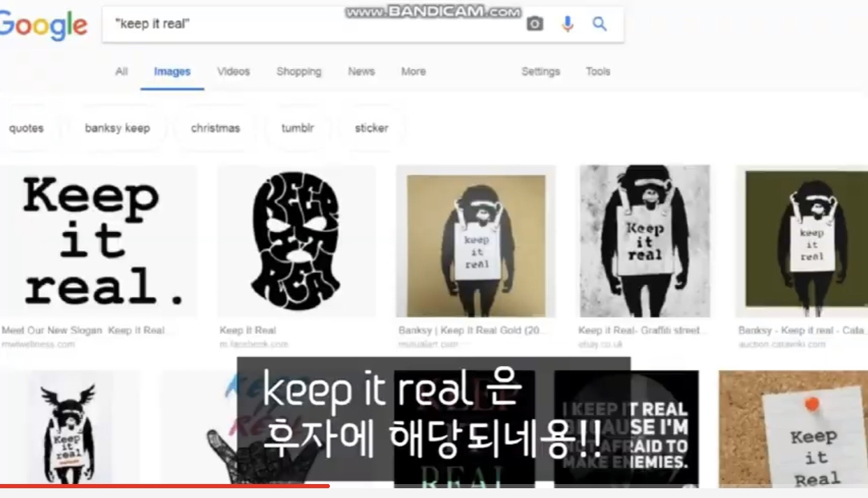The image size is (868, 498).
Task: Open search by image camera icon
Action: click(x=535, y=24)
